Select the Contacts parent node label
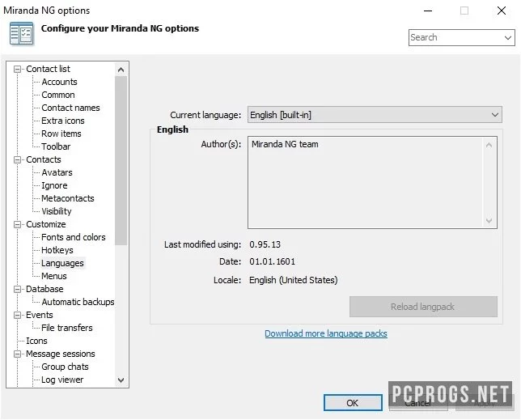The height and width of the screenshot is (420, 521). [x=44, y=159]
